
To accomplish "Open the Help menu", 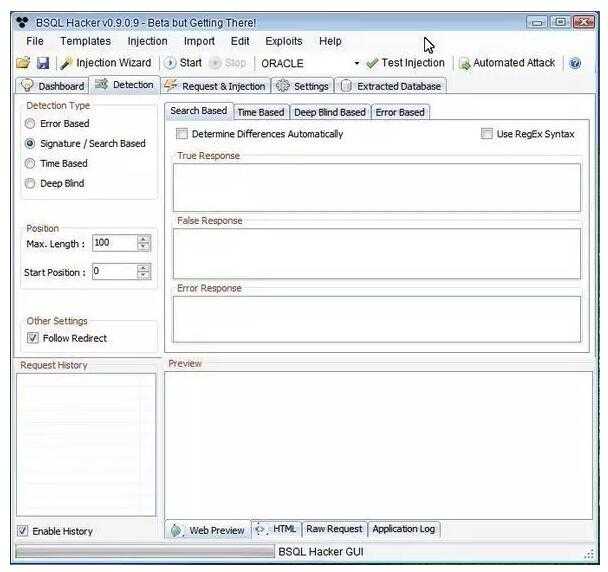I will click(330, 41).
